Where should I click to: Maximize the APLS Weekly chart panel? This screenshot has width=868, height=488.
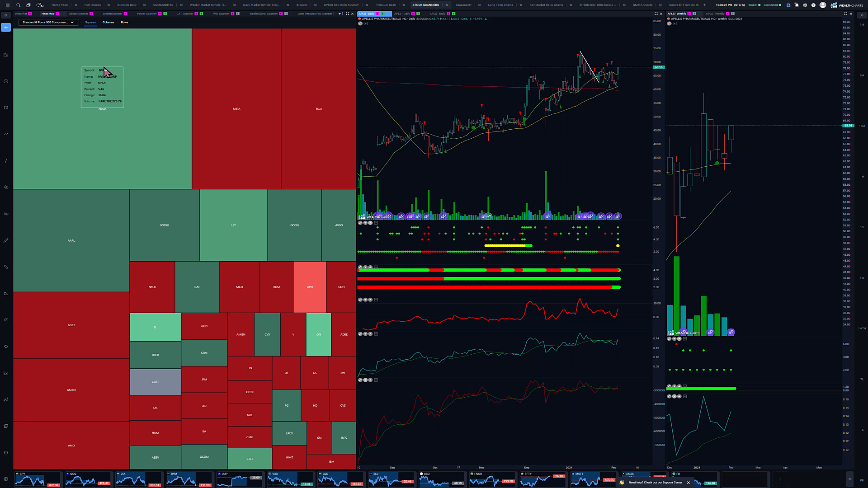(845, 14)
